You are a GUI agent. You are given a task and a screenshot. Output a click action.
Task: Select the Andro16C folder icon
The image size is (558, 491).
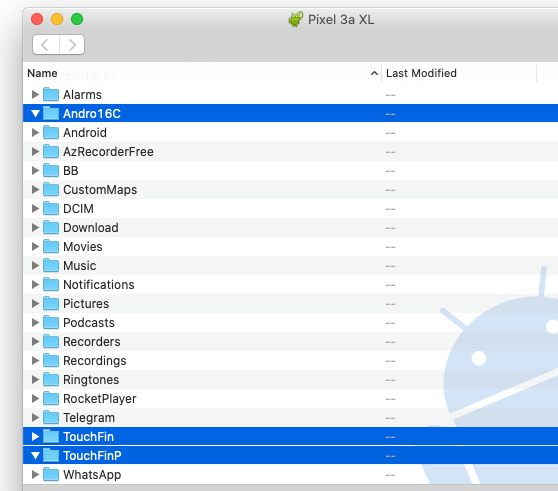51,113
